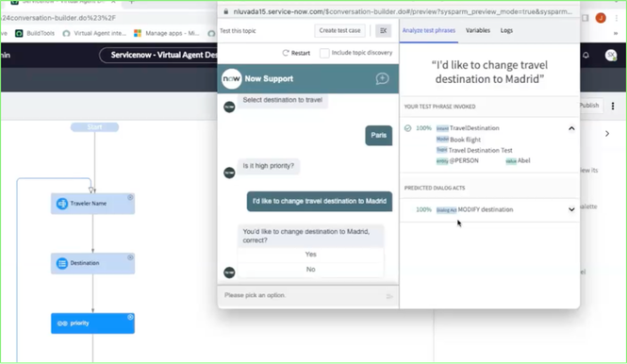Image resolution: width=627 pixels, height=364 pixels.
Task: Click the Book flight model label
Action: pyautogui.click(x=466, y=140)
